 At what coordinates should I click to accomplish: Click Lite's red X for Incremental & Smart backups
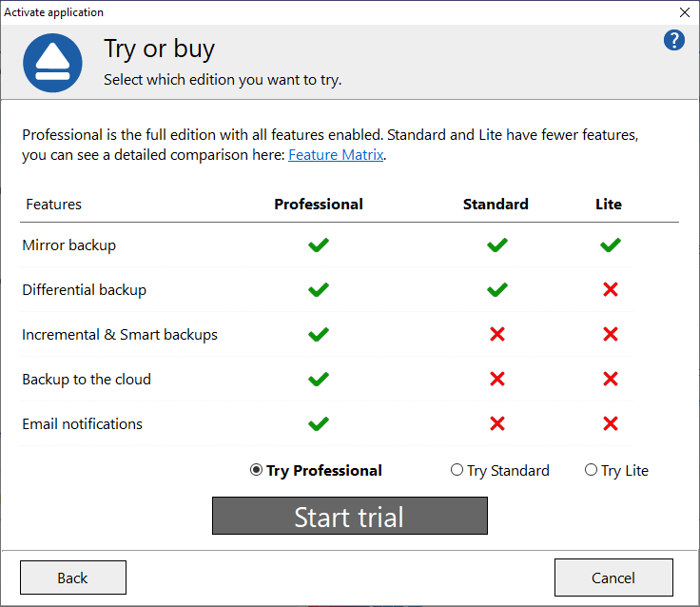[x=611, y=334]
